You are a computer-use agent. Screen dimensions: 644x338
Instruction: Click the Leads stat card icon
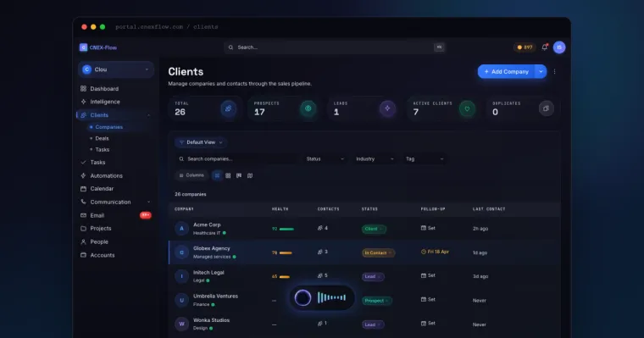point(387,108)
